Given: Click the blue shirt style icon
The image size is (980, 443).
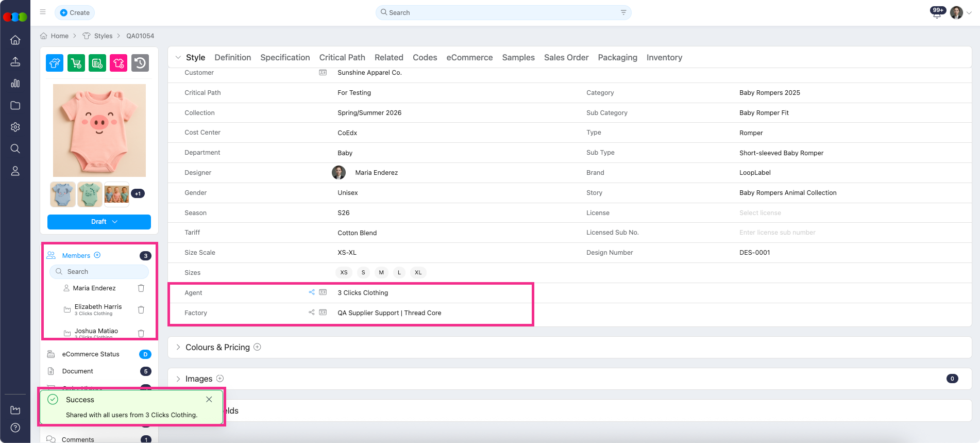Looking at the screenshot, I should tap(55, 63).
